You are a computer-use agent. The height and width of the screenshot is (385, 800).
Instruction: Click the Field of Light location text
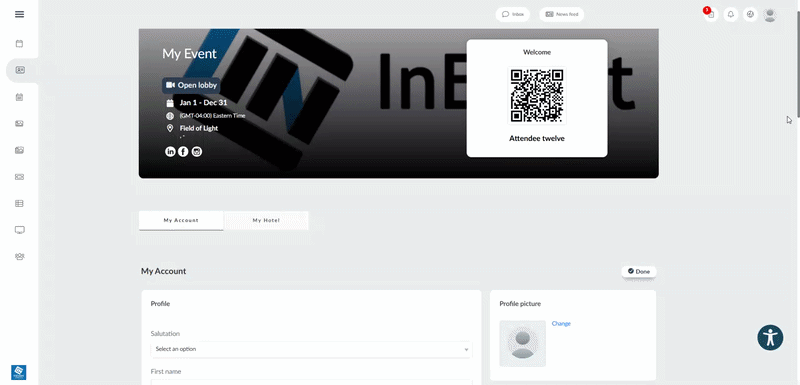click(198, 128)
